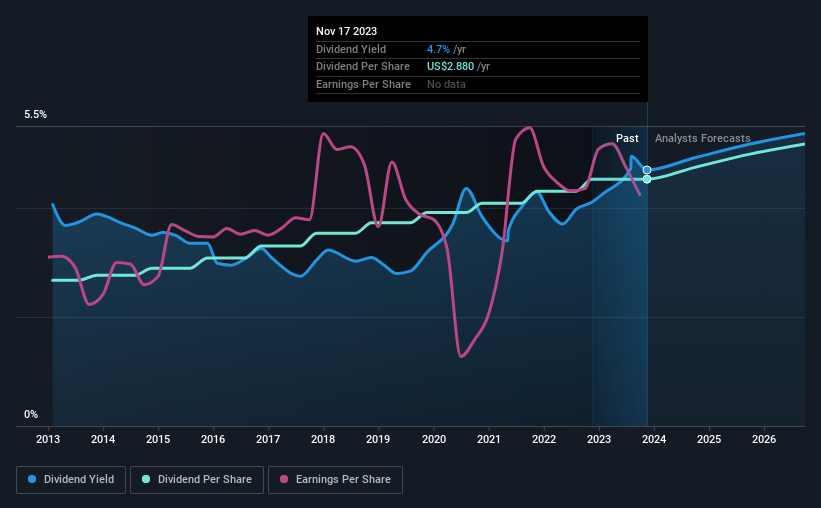This screenshot has width=821, height=508.
Task: Click the 2015 x-axis label
Action: tap(158, 439)
